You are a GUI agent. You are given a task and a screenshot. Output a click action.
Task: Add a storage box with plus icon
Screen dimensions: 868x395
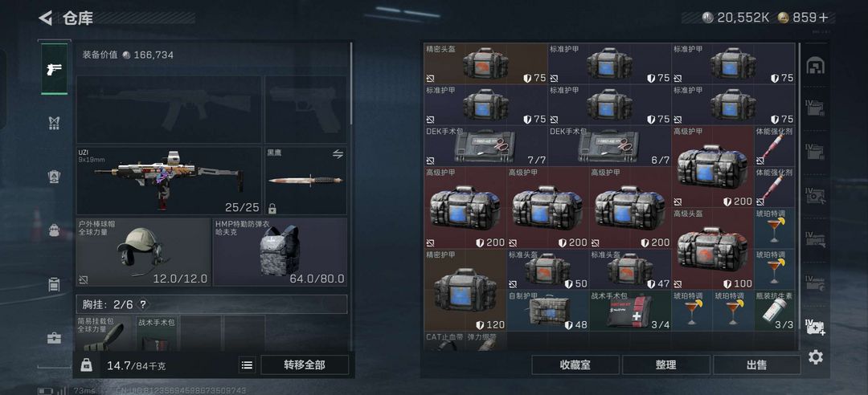point(815,327)
